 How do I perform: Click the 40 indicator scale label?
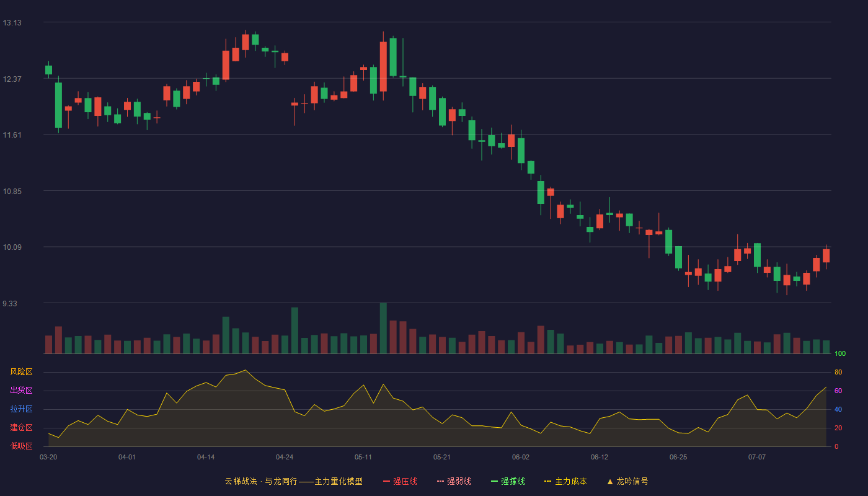(x=838, y=409)
